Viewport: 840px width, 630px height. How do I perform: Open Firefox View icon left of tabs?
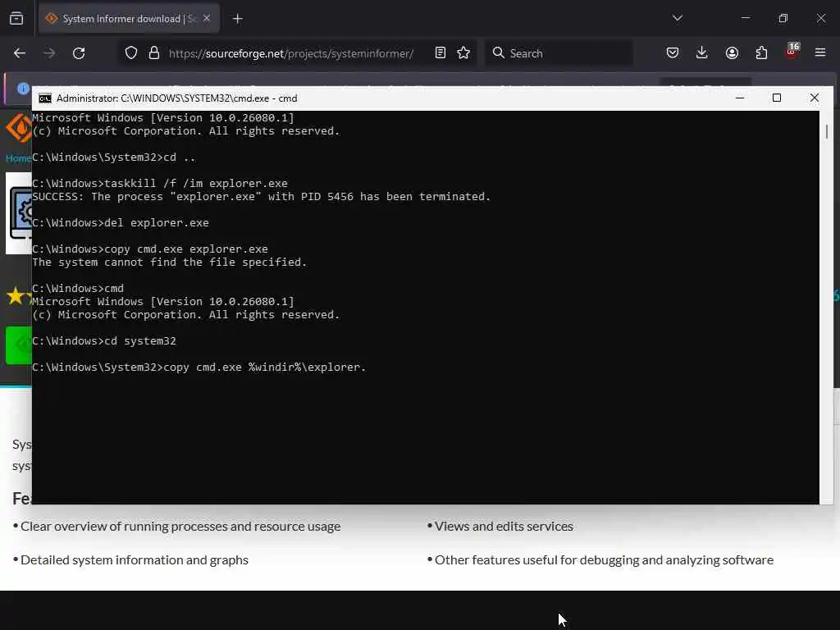coord(16,19)
